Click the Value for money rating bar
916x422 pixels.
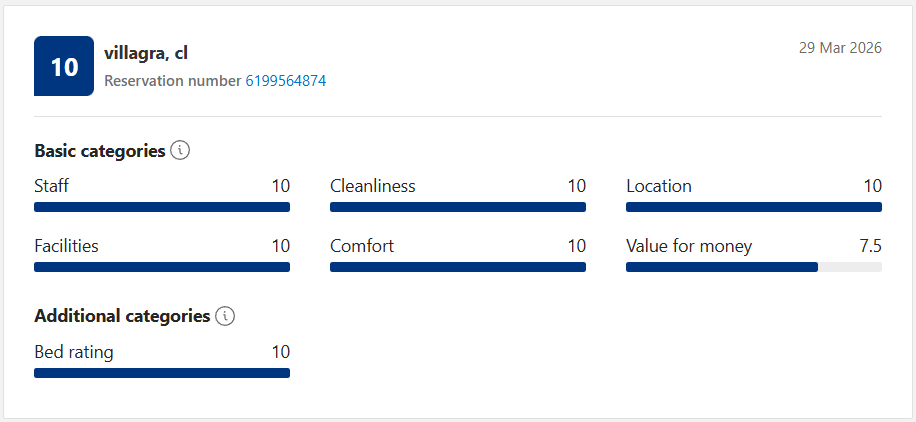(x=754, y=267)
